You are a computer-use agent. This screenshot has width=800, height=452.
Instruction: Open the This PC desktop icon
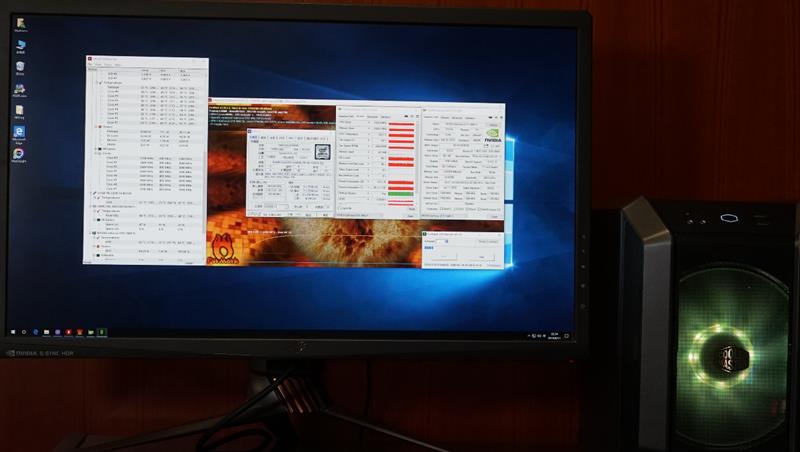(20, 45)
